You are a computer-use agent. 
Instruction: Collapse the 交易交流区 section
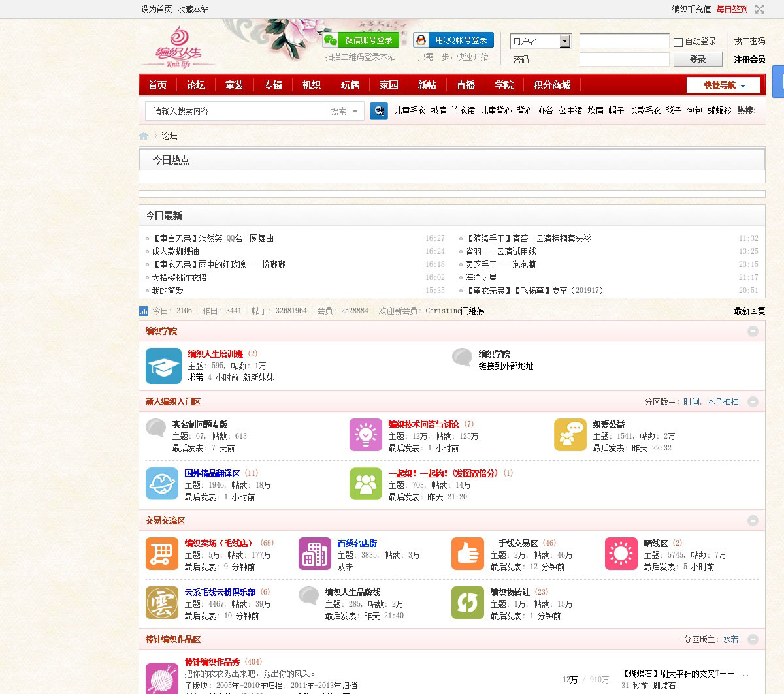pos(753,520)
